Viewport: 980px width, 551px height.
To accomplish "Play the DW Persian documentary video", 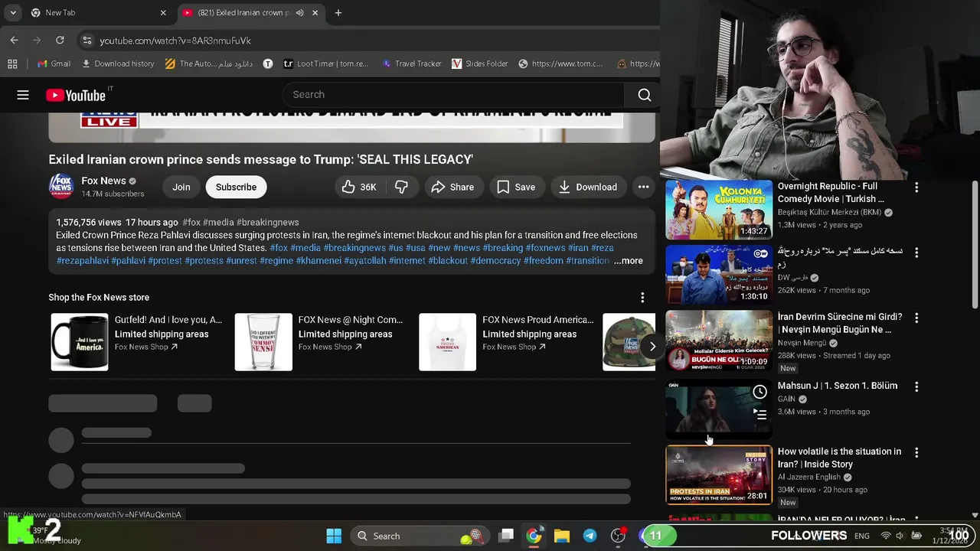I will pos(719,274).
